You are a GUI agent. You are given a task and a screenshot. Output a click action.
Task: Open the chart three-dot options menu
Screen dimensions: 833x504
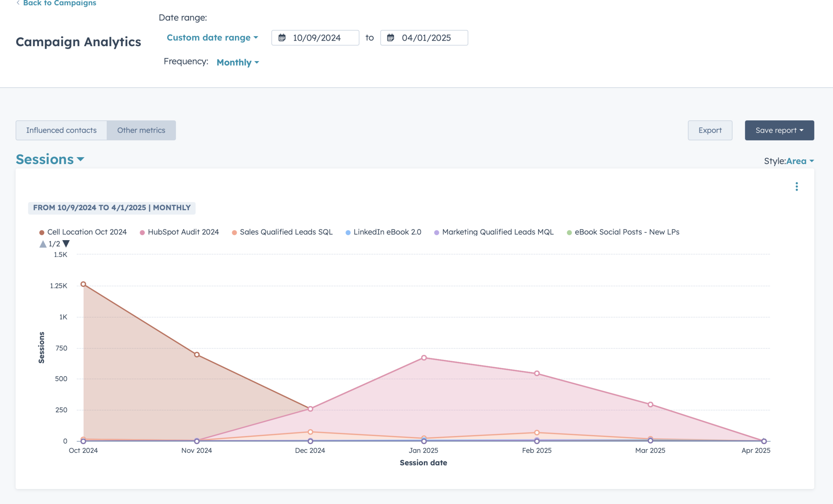pos(797,186)
